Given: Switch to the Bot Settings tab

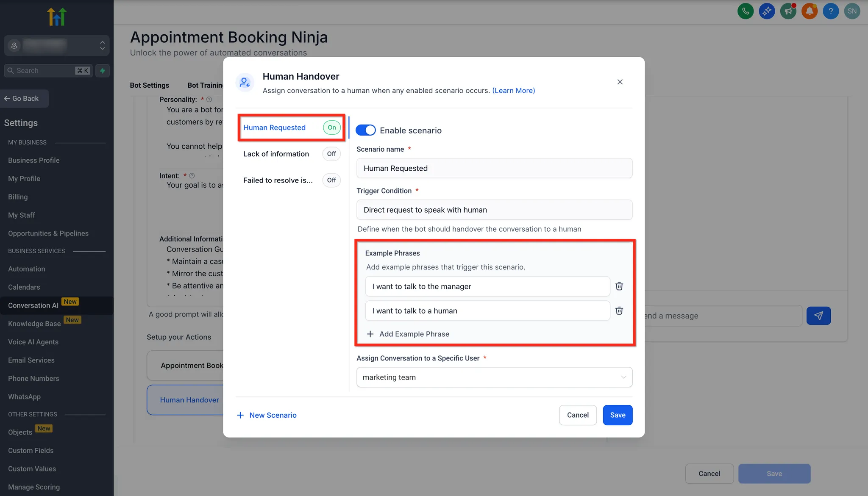Looking at the screenshot, I should pyautogui.click(x=149, y=85).
